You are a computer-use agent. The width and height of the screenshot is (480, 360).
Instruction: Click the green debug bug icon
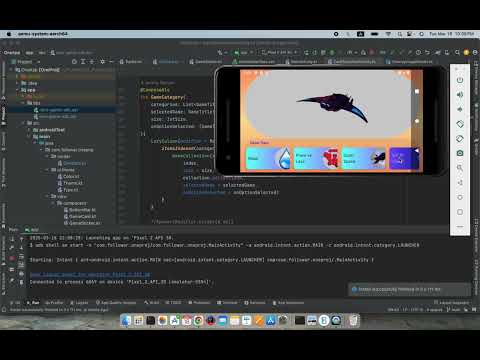point(332,52)
